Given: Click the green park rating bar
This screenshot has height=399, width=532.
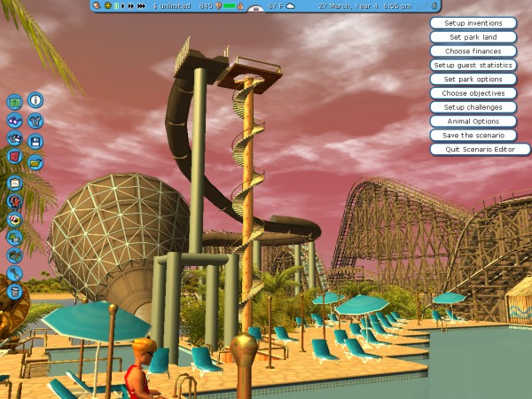Looking at the screenshot, I should click(230, 6).
